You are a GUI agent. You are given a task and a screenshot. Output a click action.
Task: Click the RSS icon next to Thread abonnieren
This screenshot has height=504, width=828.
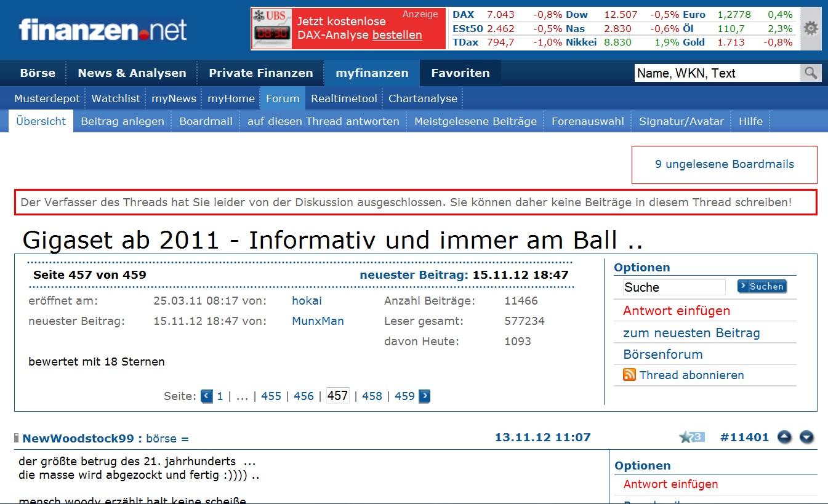coord(629,375)
